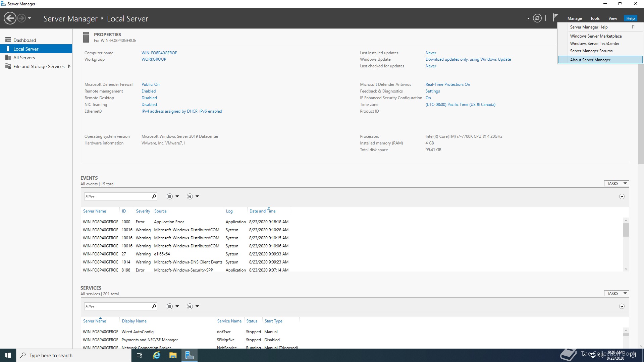Open Windows Server TechCenter menu entry
This screenshot has width=644, height=362.
click(x=600, y=44)
